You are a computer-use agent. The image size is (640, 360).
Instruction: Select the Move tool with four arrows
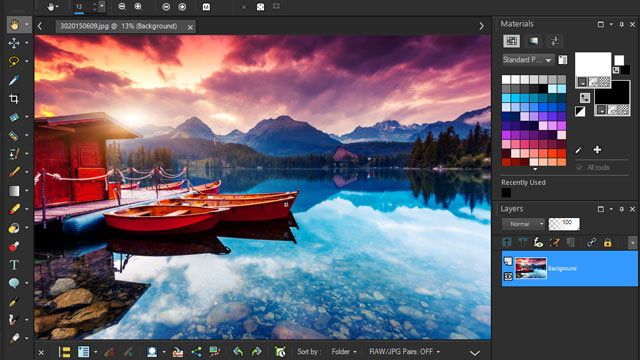click(14, 43)
